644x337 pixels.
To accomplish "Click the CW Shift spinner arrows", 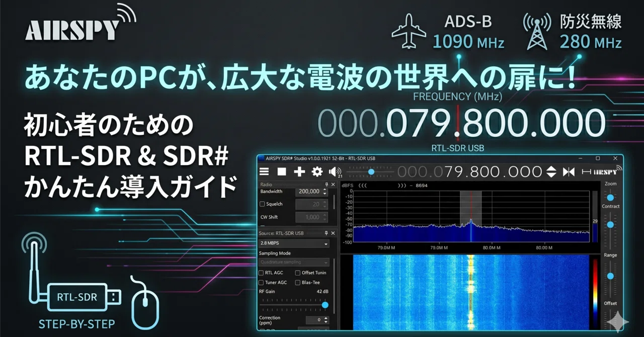I will (x=325, y=217).
